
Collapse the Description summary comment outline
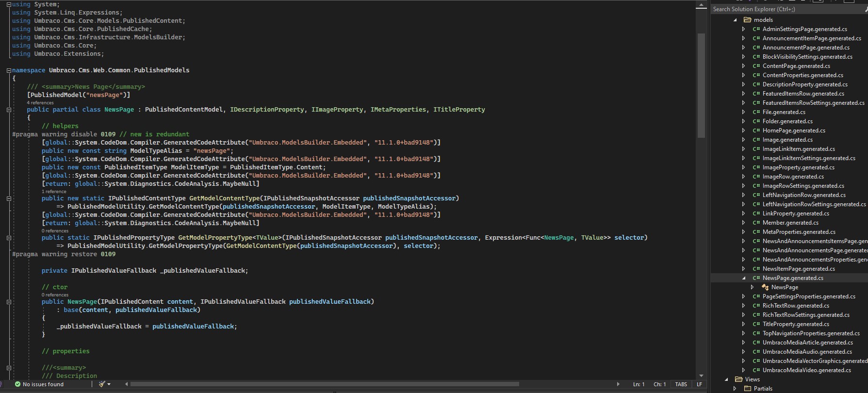(9, 368)
